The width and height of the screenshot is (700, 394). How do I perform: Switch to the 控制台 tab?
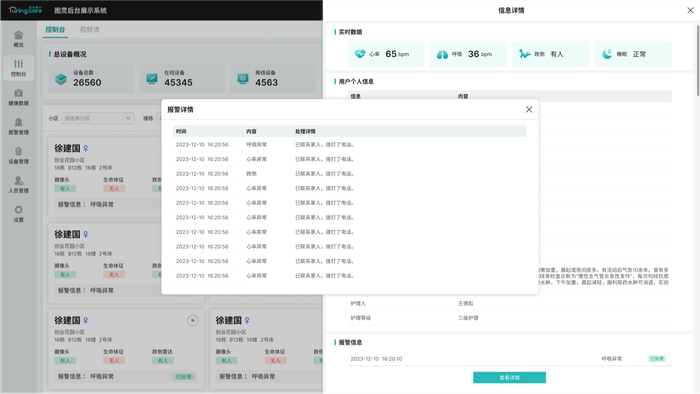tap(55, 29)
